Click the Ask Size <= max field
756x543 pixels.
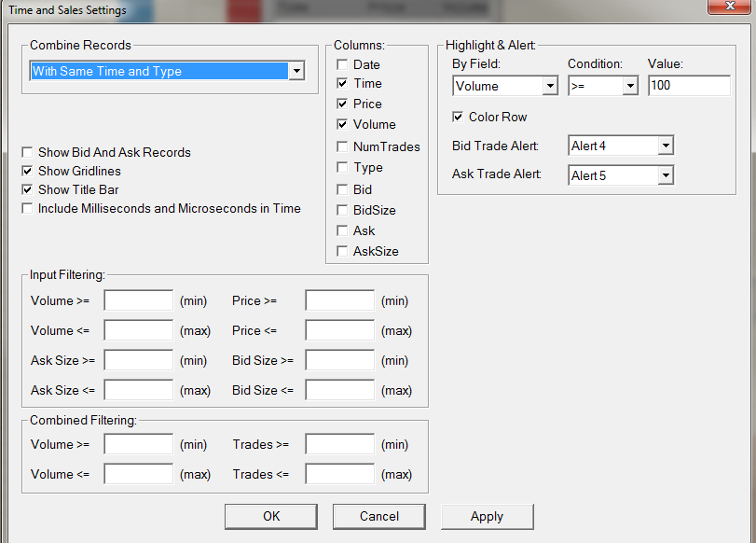(x=138, y=390)
